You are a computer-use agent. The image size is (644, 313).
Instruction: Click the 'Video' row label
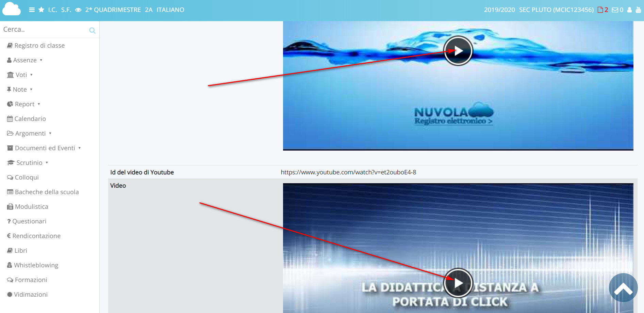(x=118, y=186)
